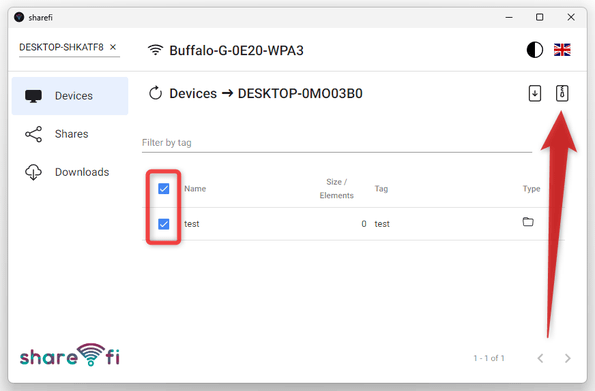Click the download as zip icon
Screen dimensions: 595x391
pos(562,93)
